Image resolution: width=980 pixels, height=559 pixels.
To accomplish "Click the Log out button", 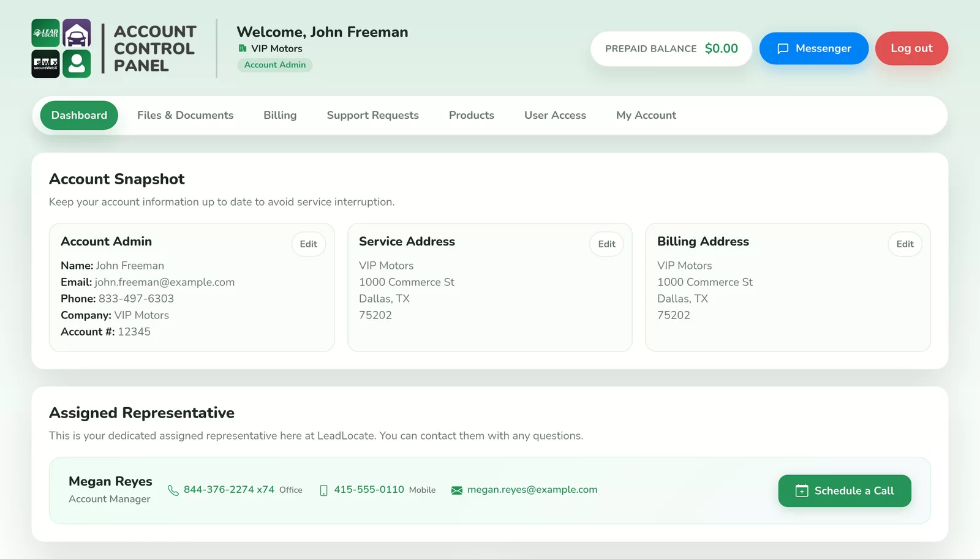I will (911, 48).
